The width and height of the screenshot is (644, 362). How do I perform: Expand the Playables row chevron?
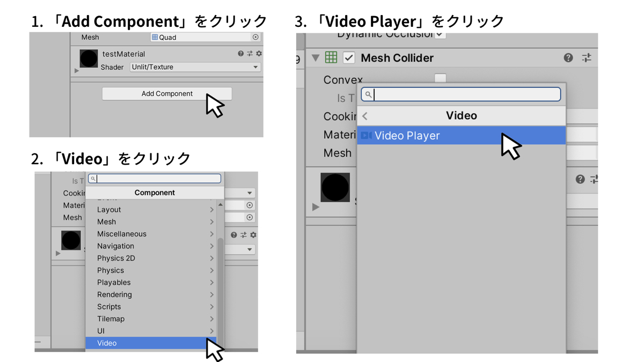tap(212, 283)
